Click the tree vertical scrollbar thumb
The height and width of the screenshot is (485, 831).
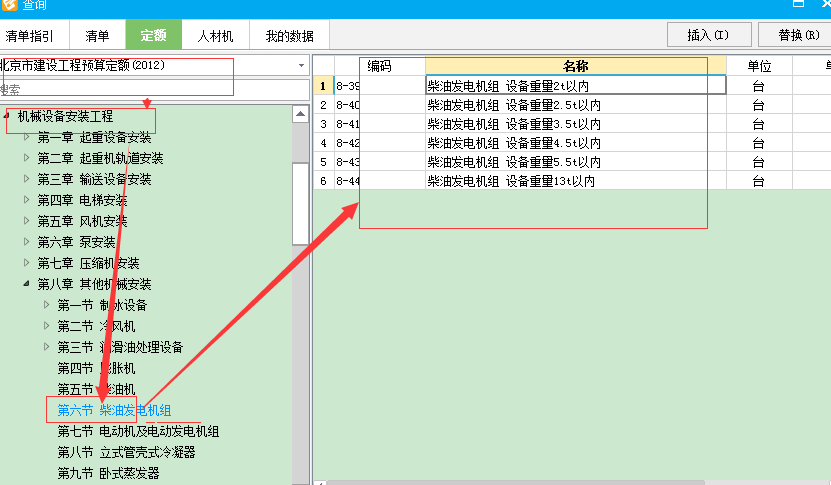300,204
